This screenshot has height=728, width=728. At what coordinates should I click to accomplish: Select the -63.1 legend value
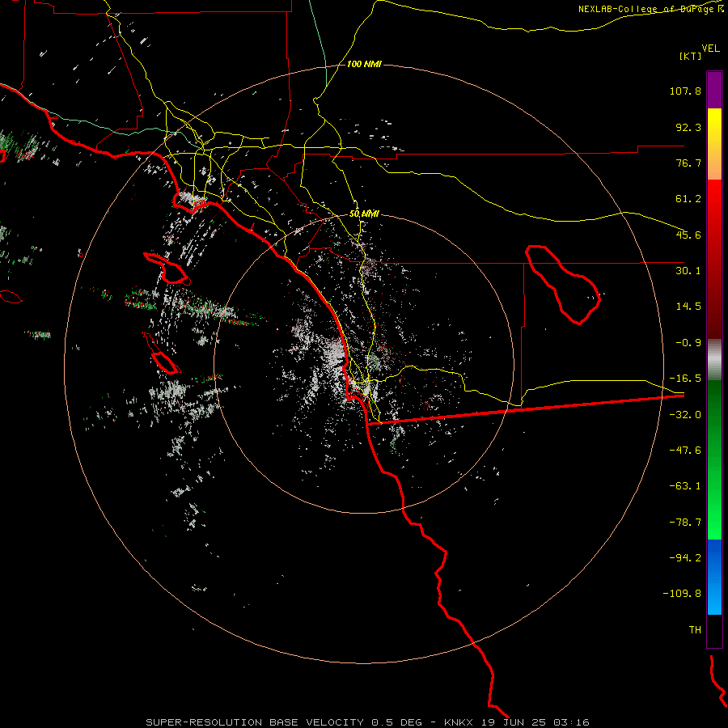click(x=685, y=486)
